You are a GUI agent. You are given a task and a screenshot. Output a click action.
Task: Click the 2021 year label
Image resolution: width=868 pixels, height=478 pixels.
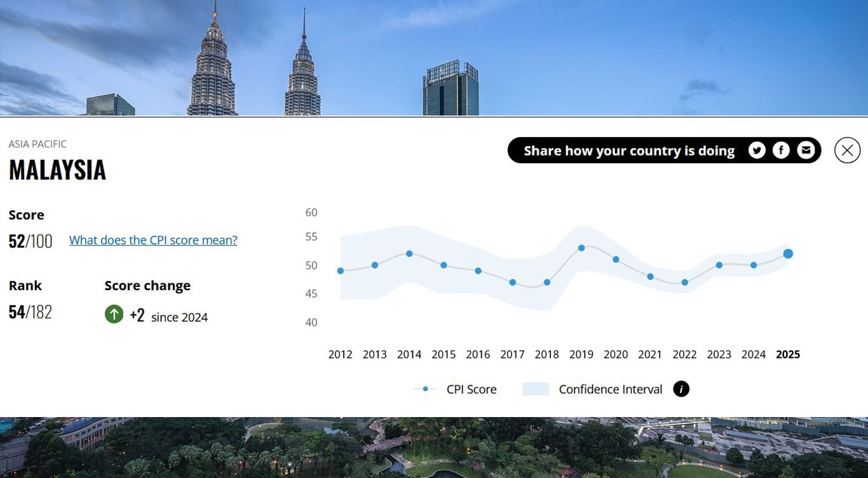650,354
